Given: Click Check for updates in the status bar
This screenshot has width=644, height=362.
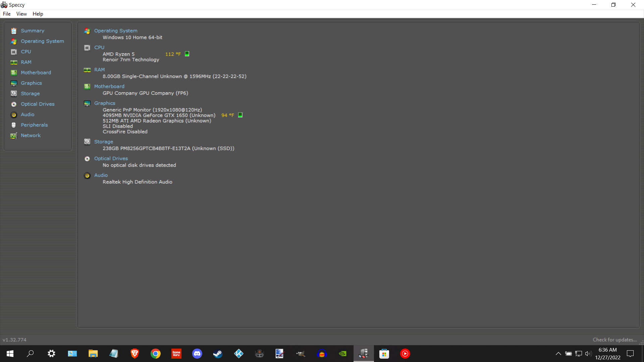Looking at the screenshot, I should [x=614, y=340].
